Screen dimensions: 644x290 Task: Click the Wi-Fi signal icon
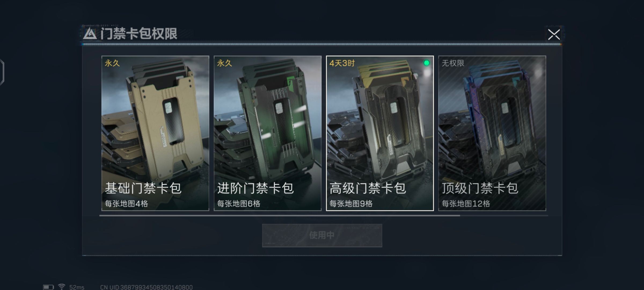(x=61, y=287)
